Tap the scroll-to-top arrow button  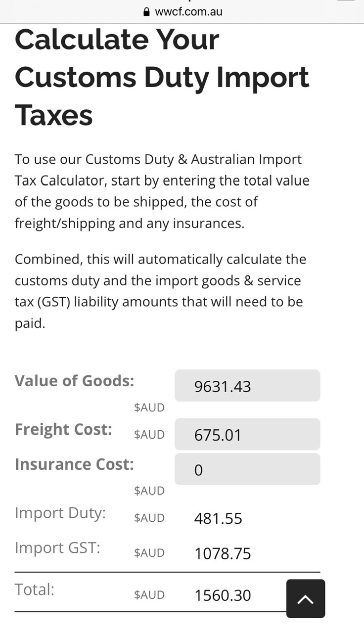pyautogui.click(x=306, y=599)
